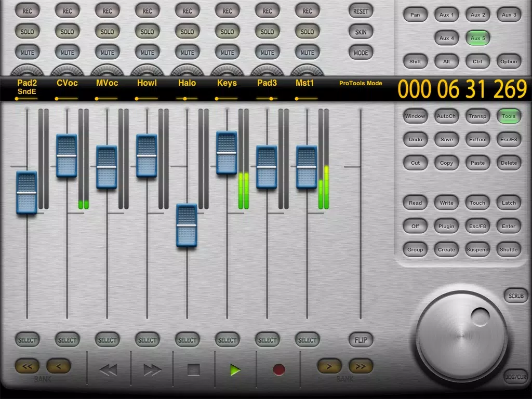This screenshot has height=399, width=532.
Task: Arm REC on the Mst1 channel
Action: tap(308, 11)
